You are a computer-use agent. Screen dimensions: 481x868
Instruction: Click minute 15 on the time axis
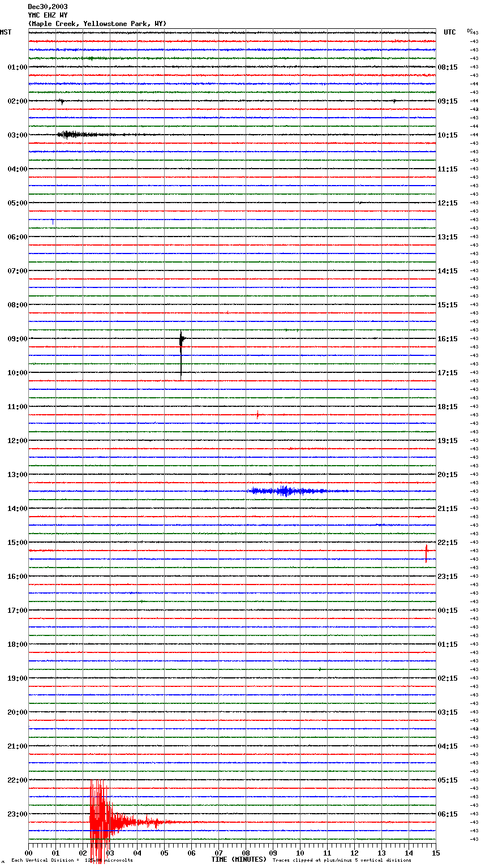coord(436,853)
